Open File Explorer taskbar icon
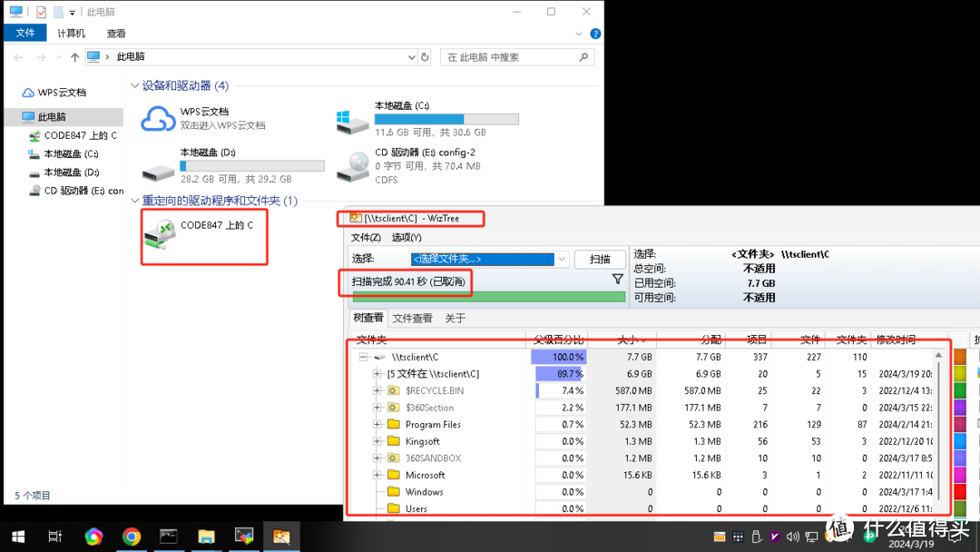The width and height of the screenshot is (980, 552). tap(206, 537)
